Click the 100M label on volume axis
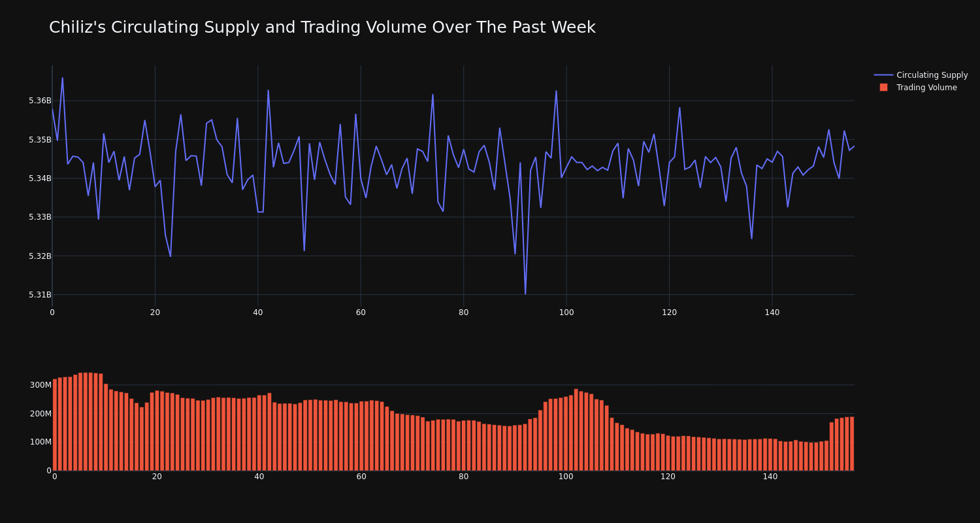Viewport: 980px width, 523px height. pyautogui.click(x=41, y=442)
